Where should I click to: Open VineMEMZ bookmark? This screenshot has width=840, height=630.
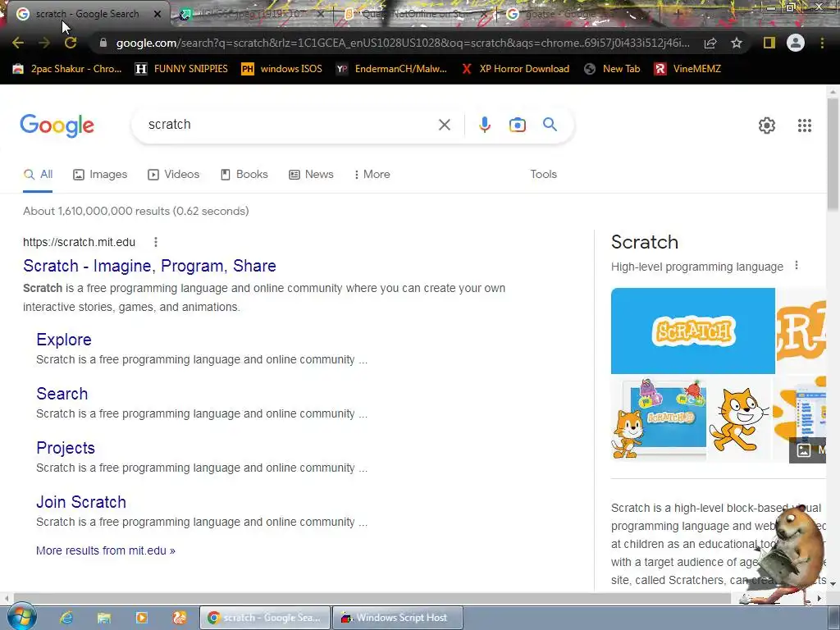pos(687,69)
